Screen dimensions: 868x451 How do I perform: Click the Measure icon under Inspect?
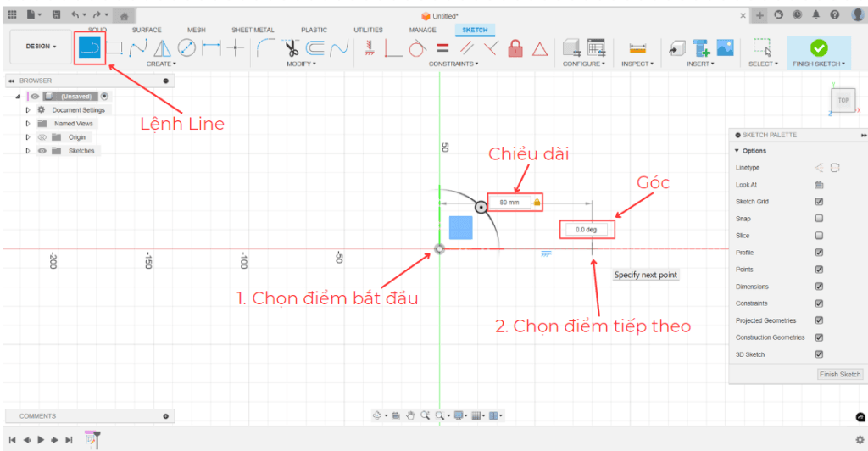click(637, 48)
